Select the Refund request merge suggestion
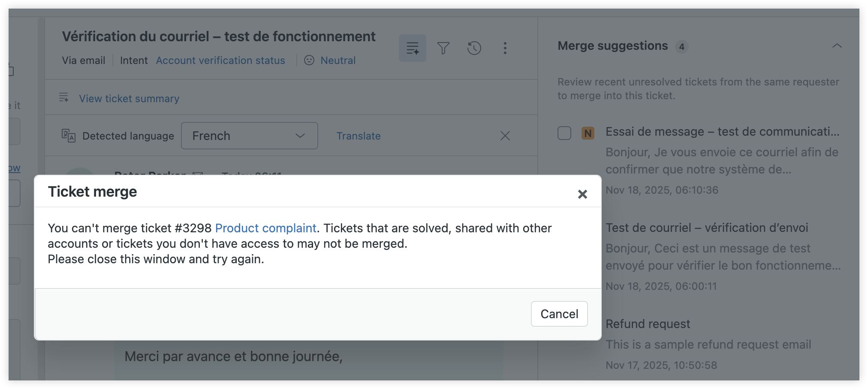The image size is (868, 389). tap(648, 324)
